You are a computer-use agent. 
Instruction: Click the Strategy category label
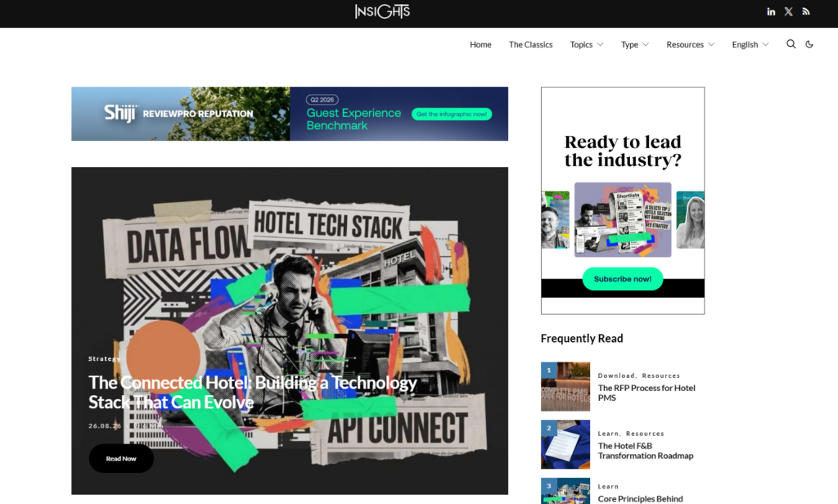(x=104, y=358)
